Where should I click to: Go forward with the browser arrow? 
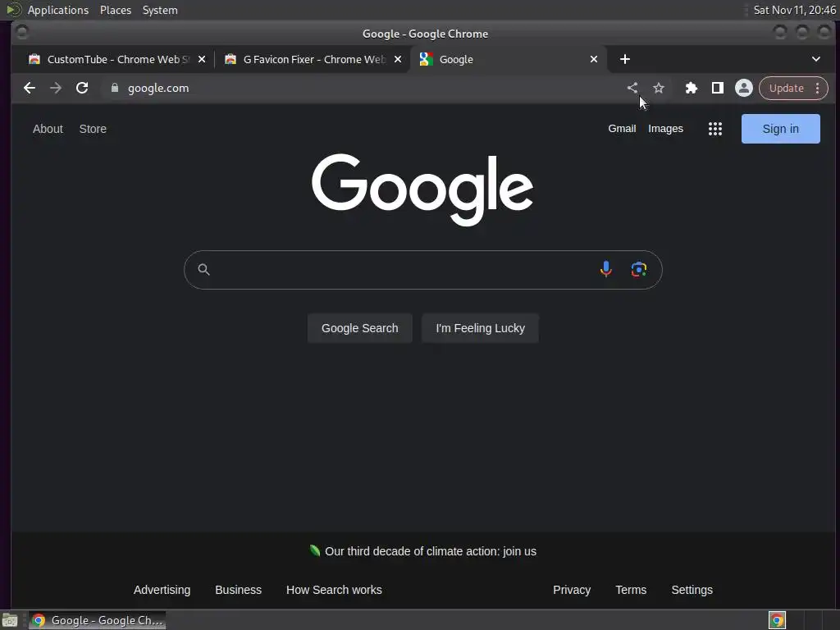tap(56, 88)
